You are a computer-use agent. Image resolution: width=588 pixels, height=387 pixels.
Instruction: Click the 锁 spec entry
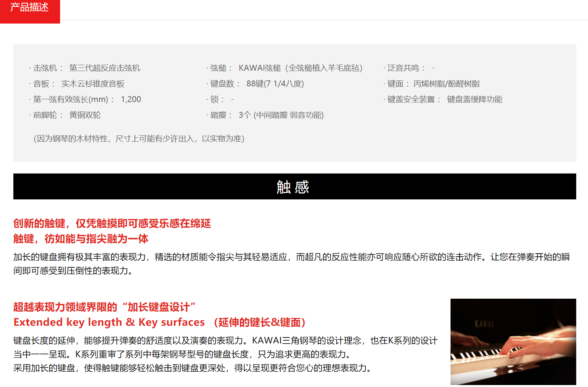220,99
